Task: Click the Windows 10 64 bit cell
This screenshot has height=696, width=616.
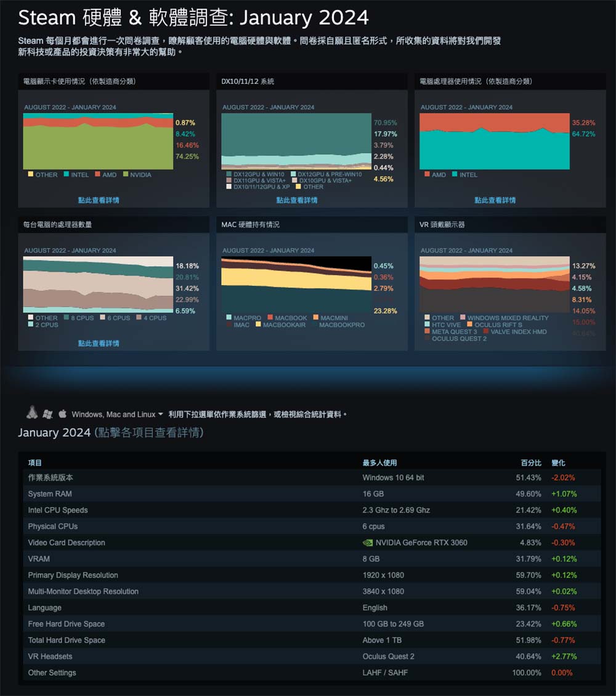Action: 393,477
